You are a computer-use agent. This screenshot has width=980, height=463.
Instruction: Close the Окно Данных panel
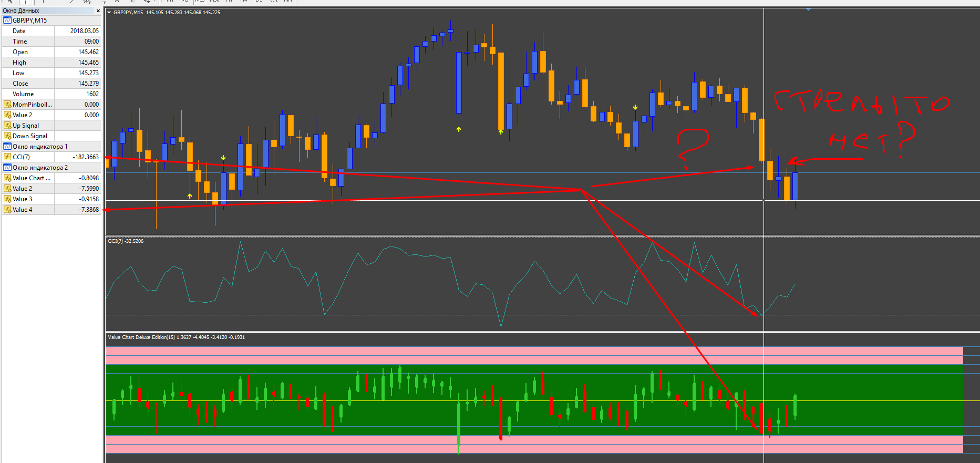coord(98,11)
